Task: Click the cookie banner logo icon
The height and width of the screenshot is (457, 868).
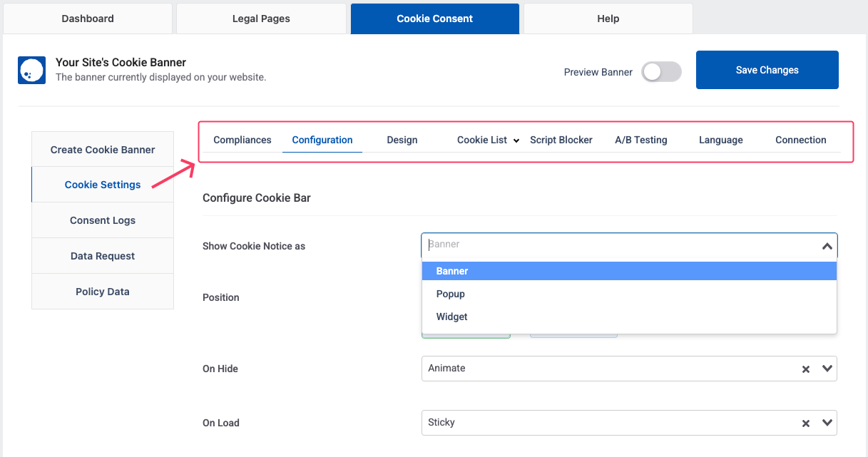Action: (32, 70)
